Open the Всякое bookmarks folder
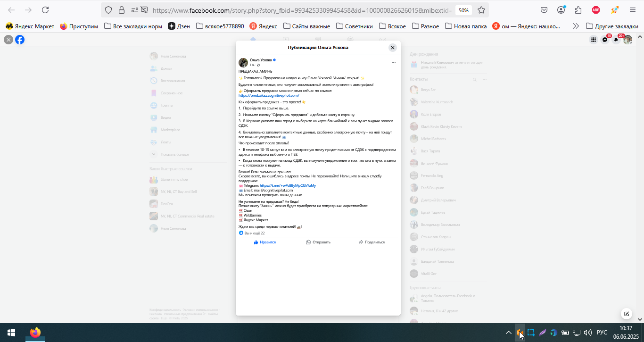This screenshot has width=644, height=342. [x=392, y=26]
